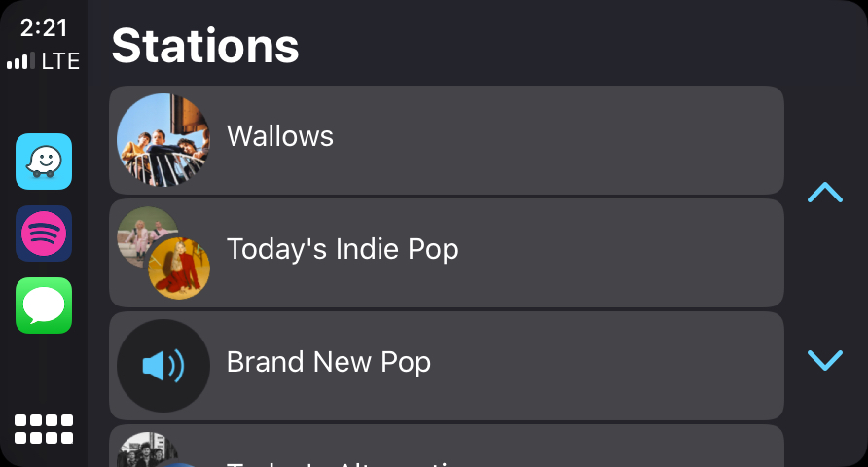Click the LTE network indicator

tap(60, 62)
